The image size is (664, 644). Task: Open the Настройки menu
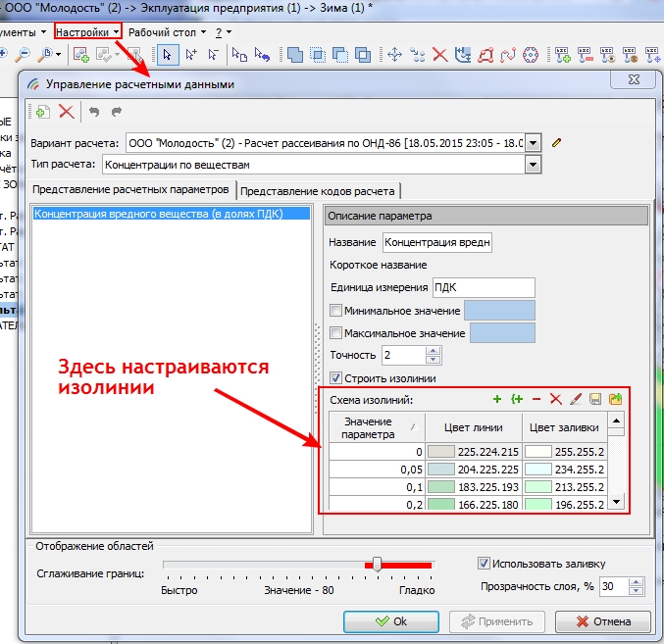86,31
